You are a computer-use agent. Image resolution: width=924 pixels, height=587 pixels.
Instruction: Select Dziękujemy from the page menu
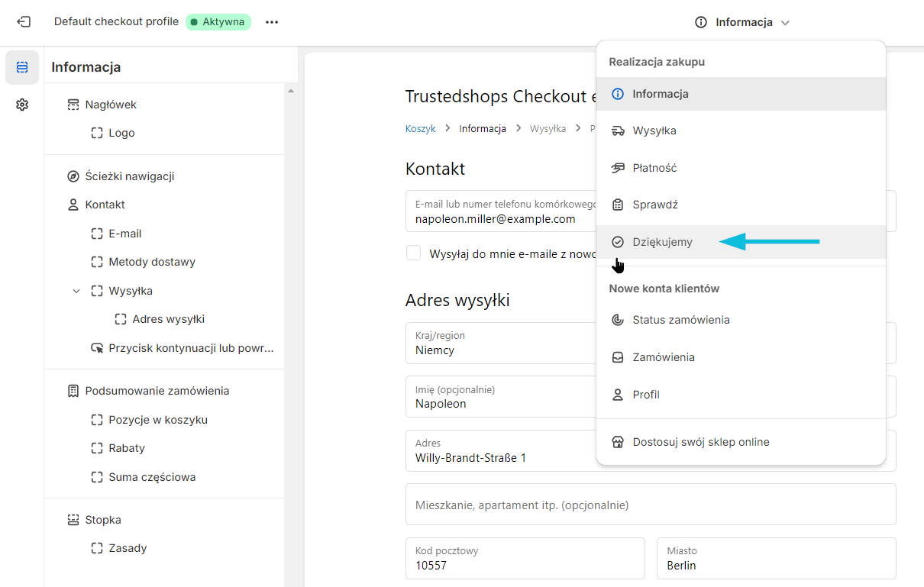pyautogui.click(x=662, y=242)
